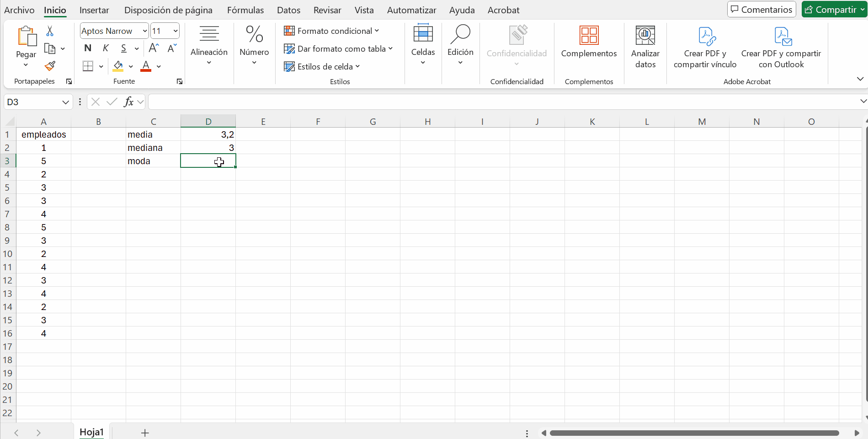Click the Cut scissors icon
The height and width of the screenshot is (439, 868).
pos(50,31)
